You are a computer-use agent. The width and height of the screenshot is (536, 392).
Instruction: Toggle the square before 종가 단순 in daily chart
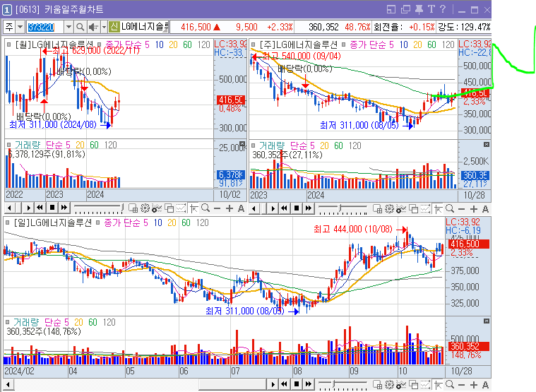[97, 222]
